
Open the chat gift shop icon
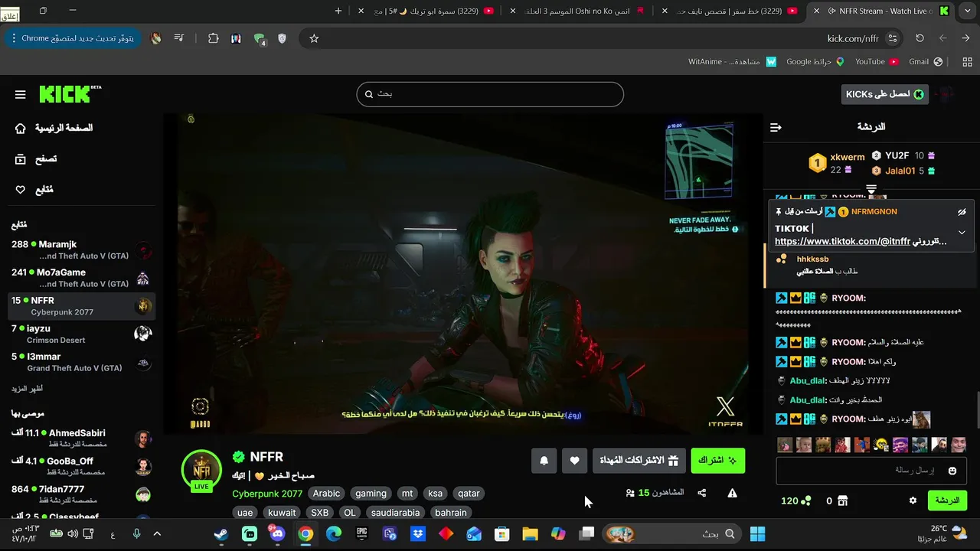[842, 501]
